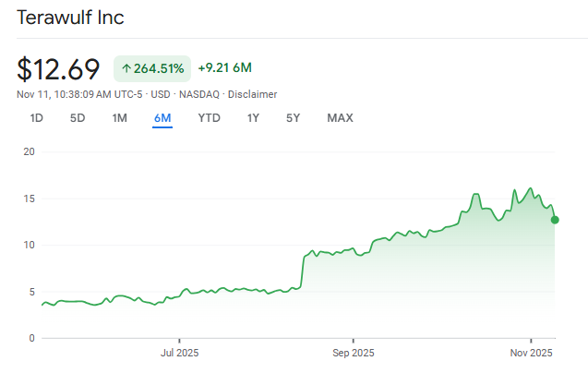Click the green endpoint dot on chart

point(555,220)
